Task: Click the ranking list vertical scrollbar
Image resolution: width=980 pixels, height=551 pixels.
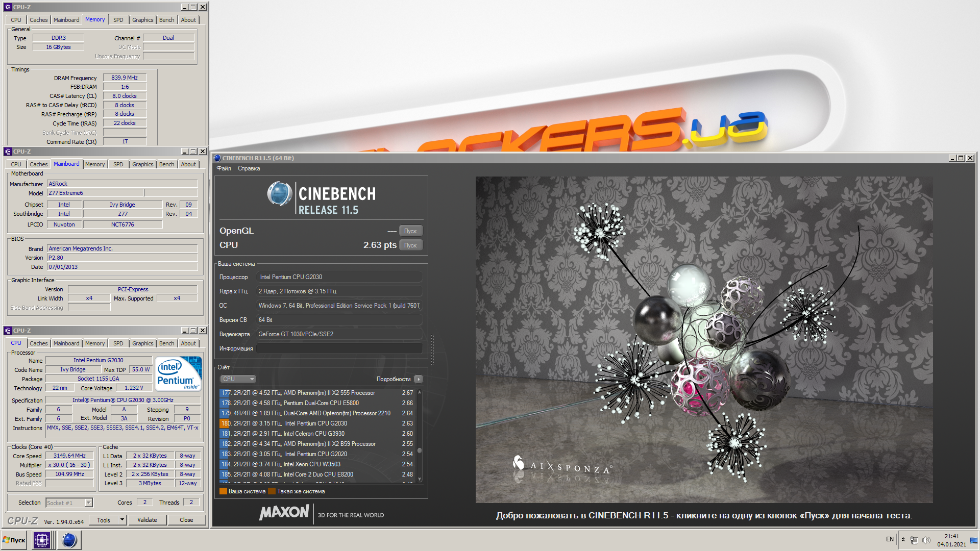Action: pos(420,436)
